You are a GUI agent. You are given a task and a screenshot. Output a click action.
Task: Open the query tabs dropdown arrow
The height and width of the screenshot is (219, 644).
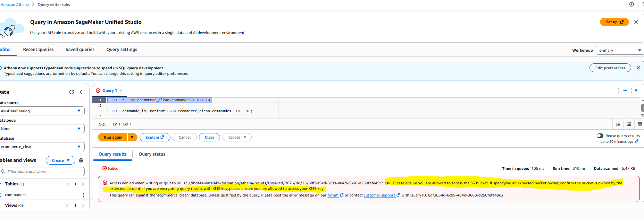[x=636, y=90]
